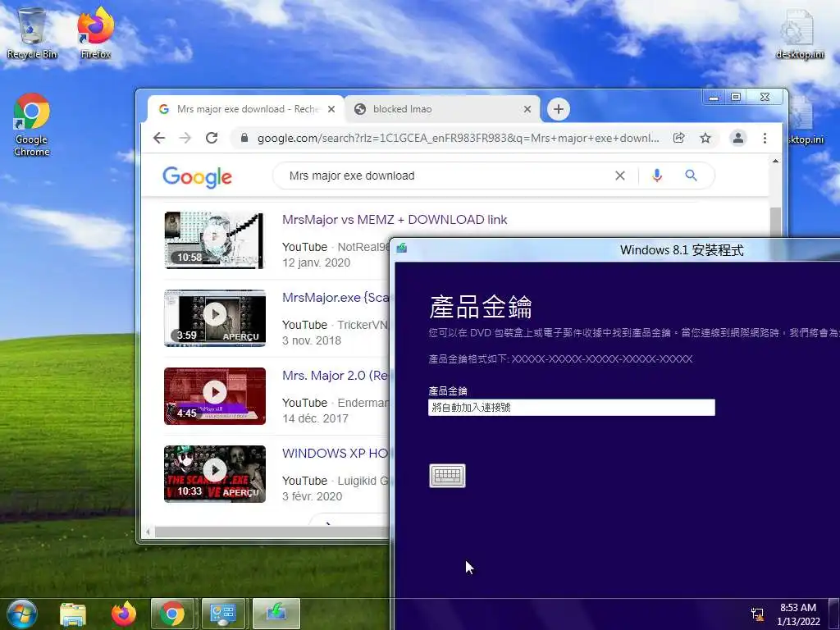
Task: Switch to the Windows setup taskbar item
Action: point(276,614)
